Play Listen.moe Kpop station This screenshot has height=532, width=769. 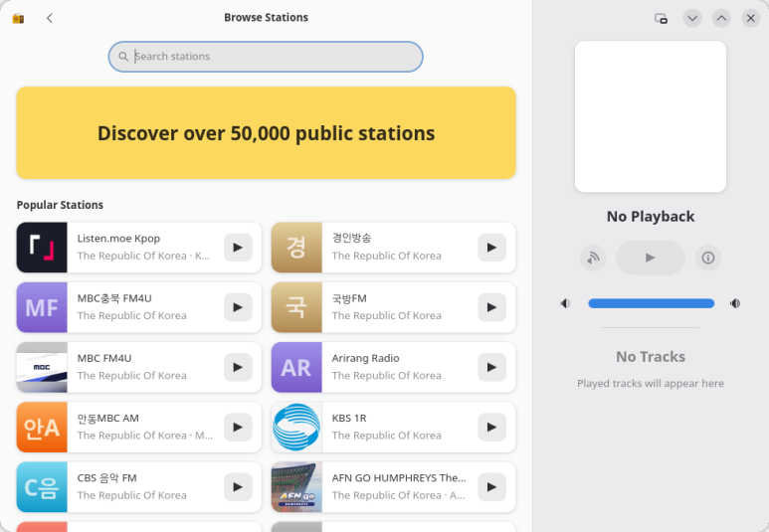(238, 248)
